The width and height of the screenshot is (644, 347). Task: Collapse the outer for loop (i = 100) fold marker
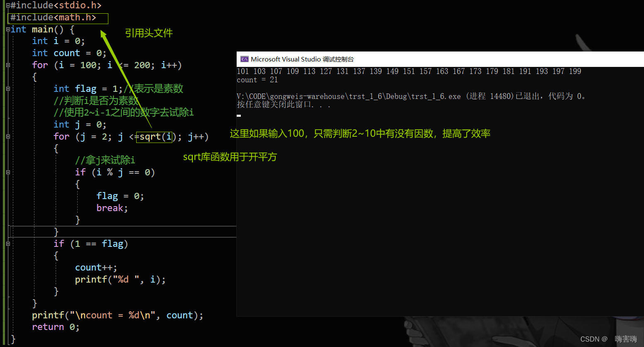[8, 65]
